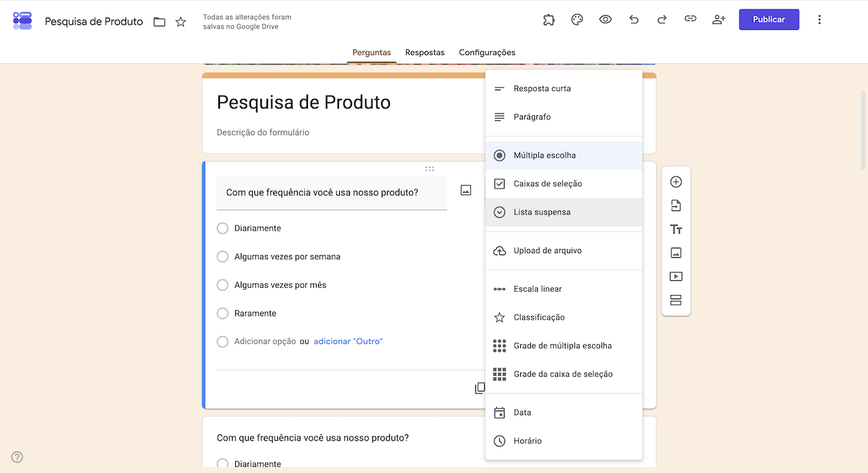The width and height of the screenshot is (868, 473).
Task: Add section from side toolbar
Action: click(x=675, y=300)
